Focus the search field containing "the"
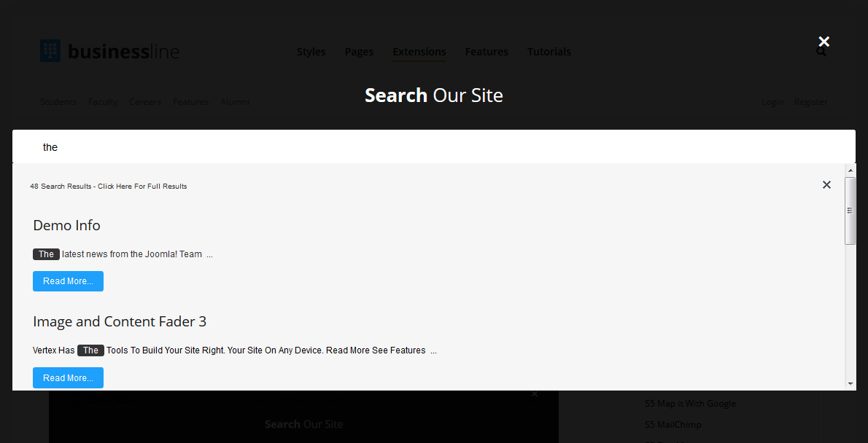 (433, 147)
